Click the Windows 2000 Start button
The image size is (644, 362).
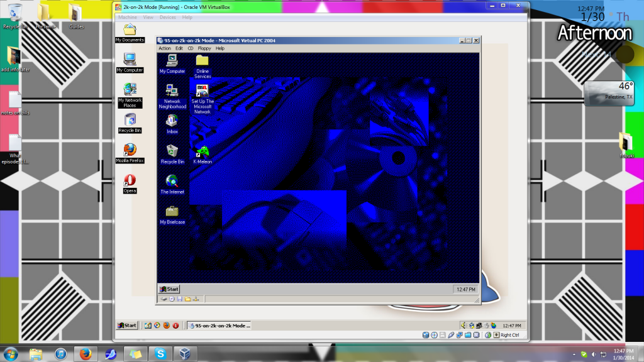[x=127, y=326]
